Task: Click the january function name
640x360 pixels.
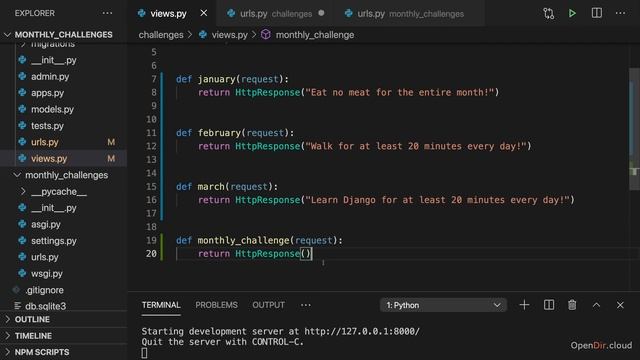Action: [x=216, y=79]
